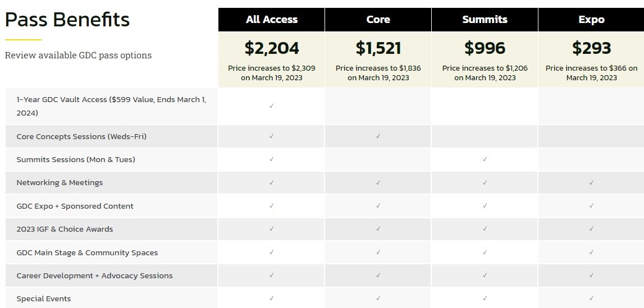Click the Summits Sessions (Mon & Tues) label
Screen dimensions: 644x308
click(76, 160)
